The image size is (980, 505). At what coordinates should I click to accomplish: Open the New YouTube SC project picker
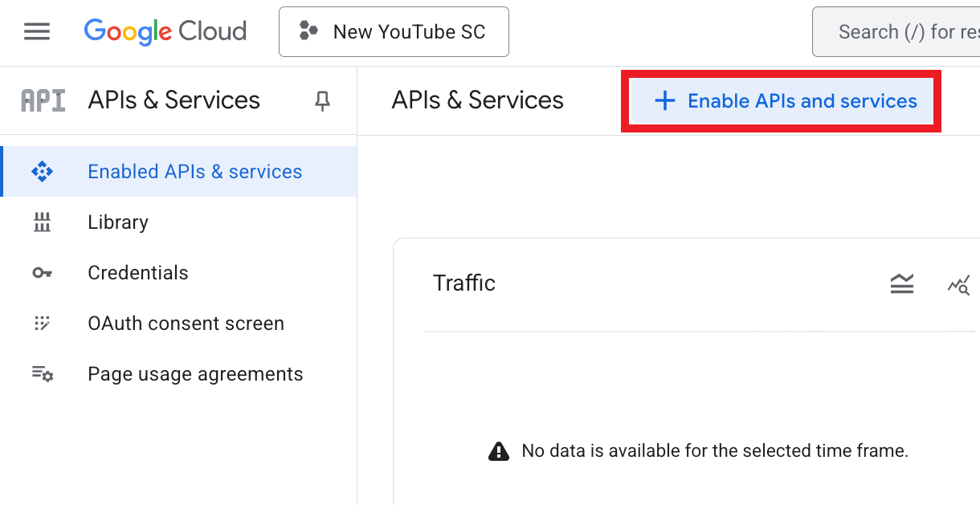[x=394, y=32]
